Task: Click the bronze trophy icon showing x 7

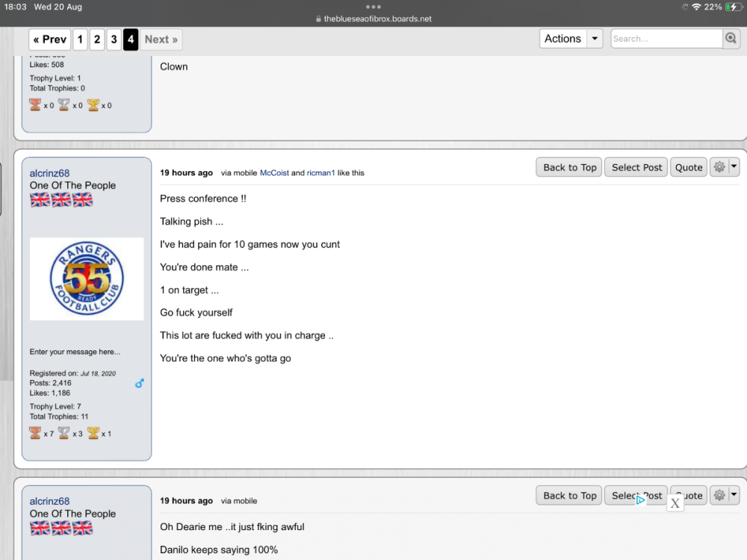Action: tap(35, 433)
